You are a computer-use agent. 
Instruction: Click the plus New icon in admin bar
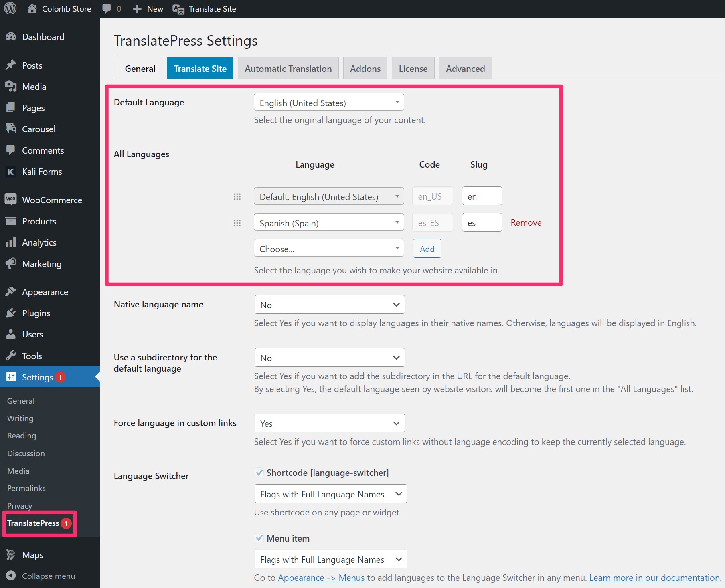click(137, 9)
